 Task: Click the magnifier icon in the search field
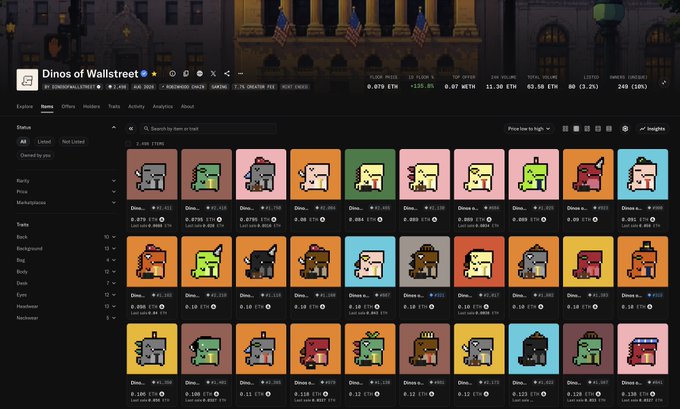click(146, 129)
